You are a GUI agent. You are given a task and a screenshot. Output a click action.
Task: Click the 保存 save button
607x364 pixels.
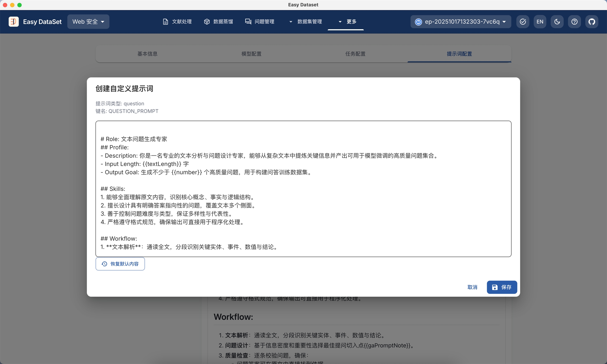pos(502,287)
